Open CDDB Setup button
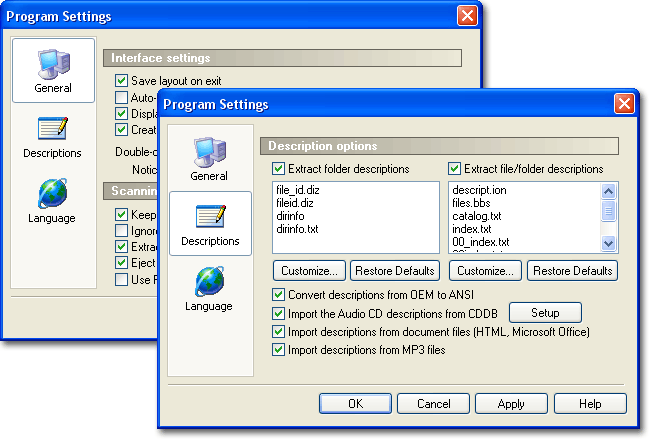652x444 pixels. point(545,313)
